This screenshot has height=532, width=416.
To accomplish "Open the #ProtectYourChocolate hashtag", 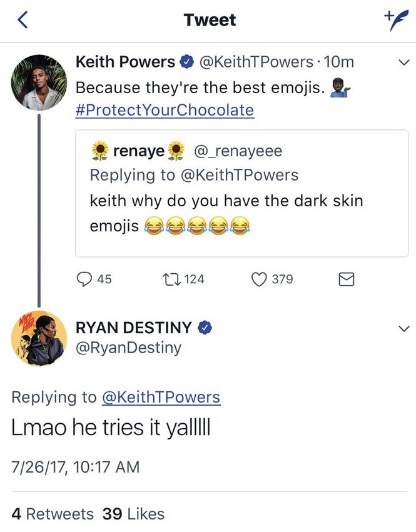I will (x=165, y=111).
